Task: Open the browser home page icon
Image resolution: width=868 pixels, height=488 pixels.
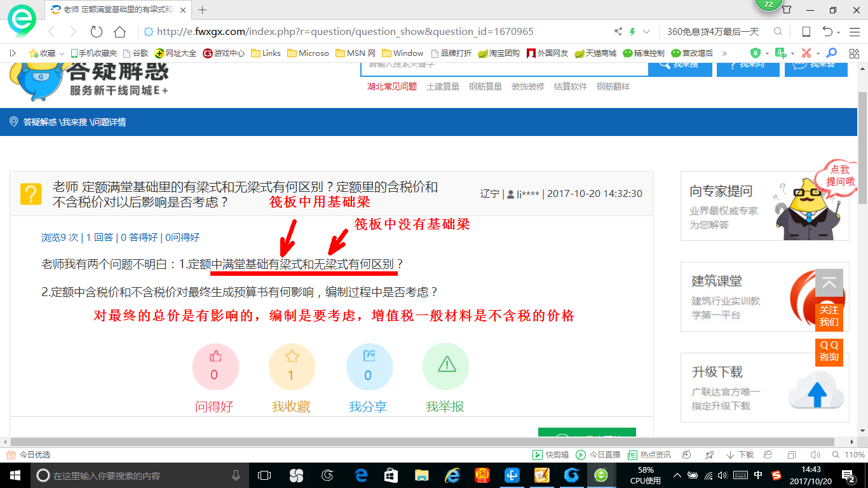Action: 119,31
